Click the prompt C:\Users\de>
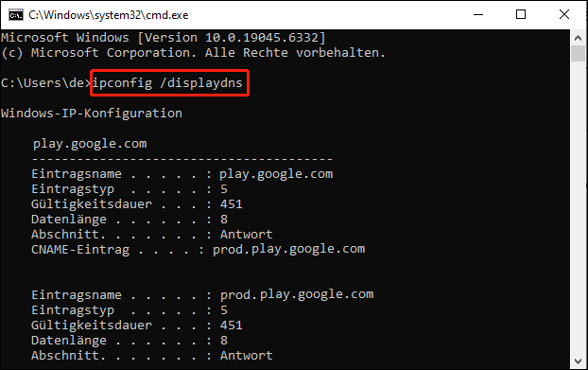 pos(46,82)
